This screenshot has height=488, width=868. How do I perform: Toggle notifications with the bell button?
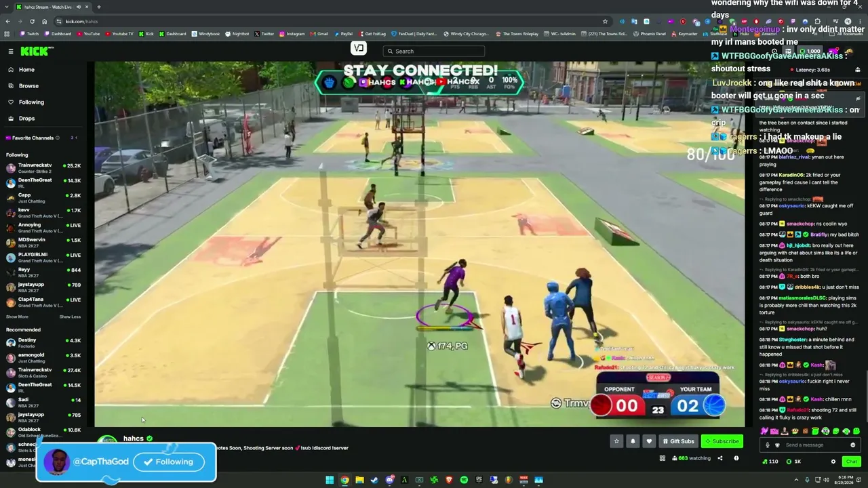(x=633, y=441)
